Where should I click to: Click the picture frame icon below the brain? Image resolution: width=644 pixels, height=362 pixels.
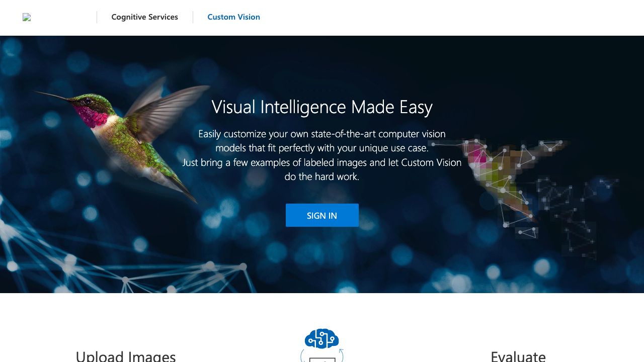pos(322,359)
